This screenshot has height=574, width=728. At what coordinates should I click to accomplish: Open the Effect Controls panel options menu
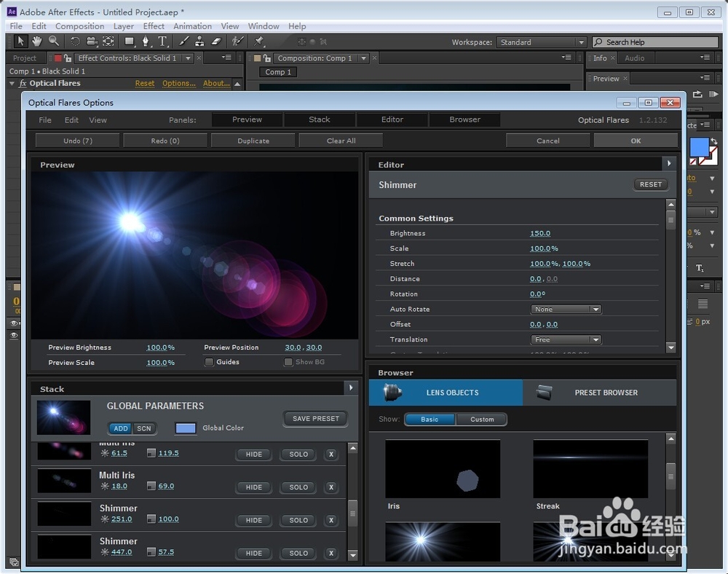coord(226,58)
